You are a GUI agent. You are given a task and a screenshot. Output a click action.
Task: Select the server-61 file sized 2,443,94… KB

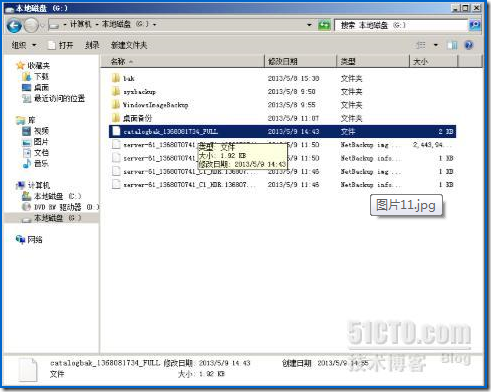pos(282,145)
